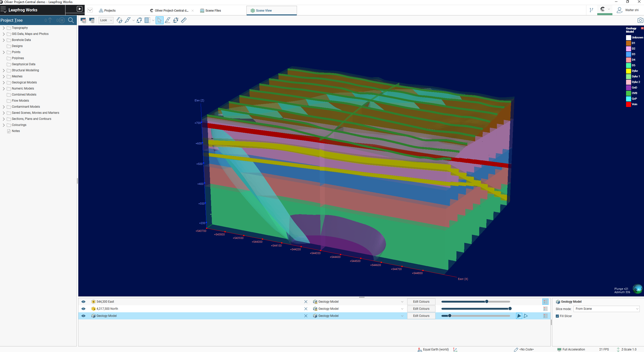
Task: Click the clear scene trash icon
Action: click(92, 20)
